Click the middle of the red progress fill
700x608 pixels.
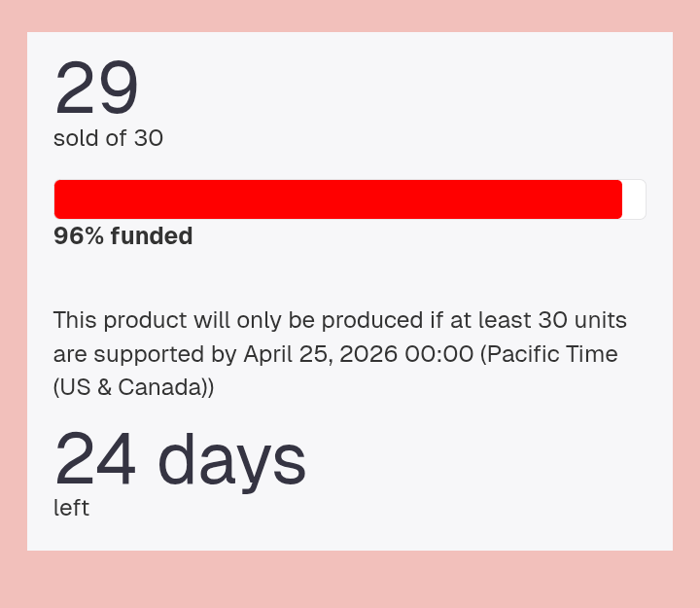pos(338,199)
